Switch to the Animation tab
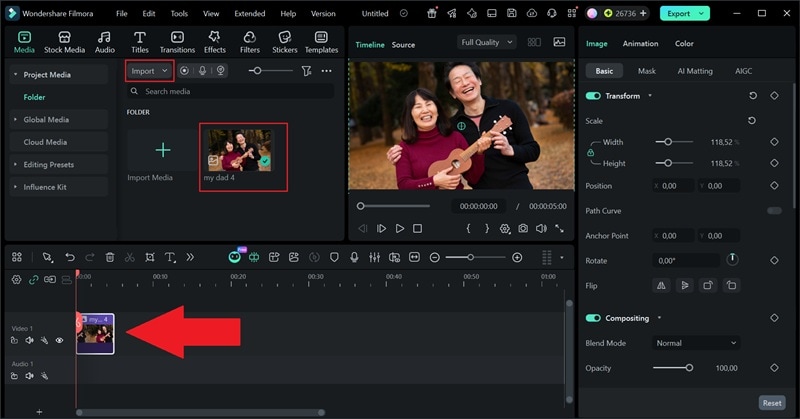Viewport: 800px width, 419px height. click(640, 44)
